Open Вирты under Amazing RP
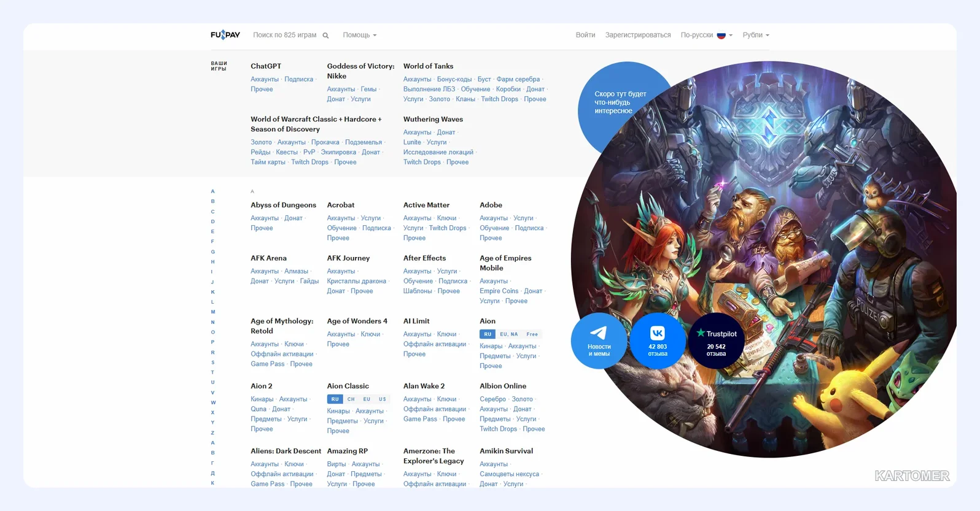 point(336,464)
